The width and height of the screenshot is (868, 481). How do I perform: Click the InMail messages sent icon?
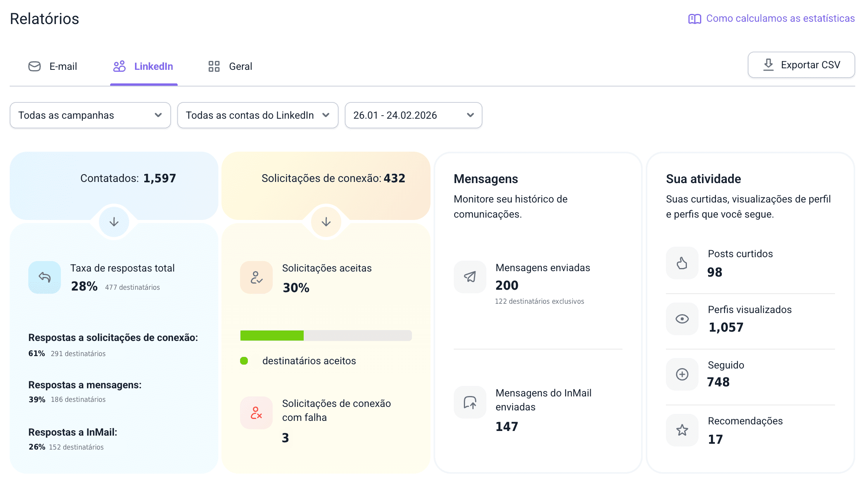[x=470, y=402]
